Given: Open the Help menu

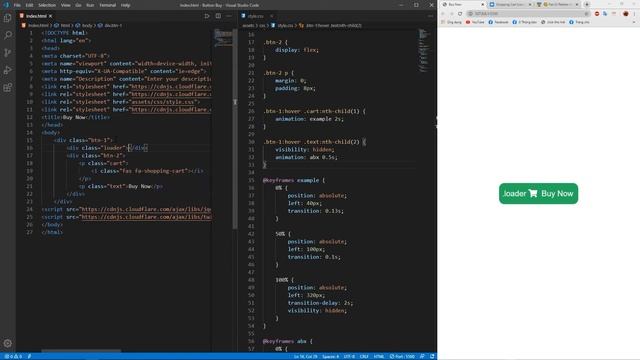Looking at the screenshot, I should [x=125, y=5].
